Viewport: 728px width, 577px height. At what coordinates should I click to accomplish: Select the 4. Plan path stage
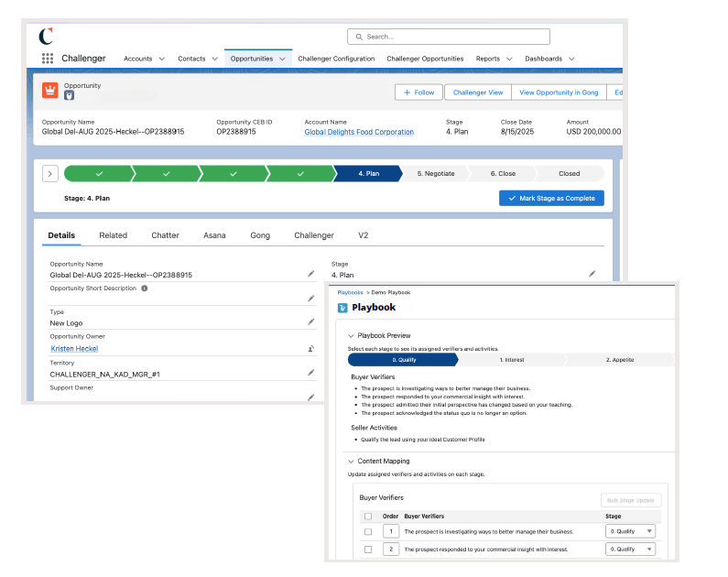click(368, 174)
